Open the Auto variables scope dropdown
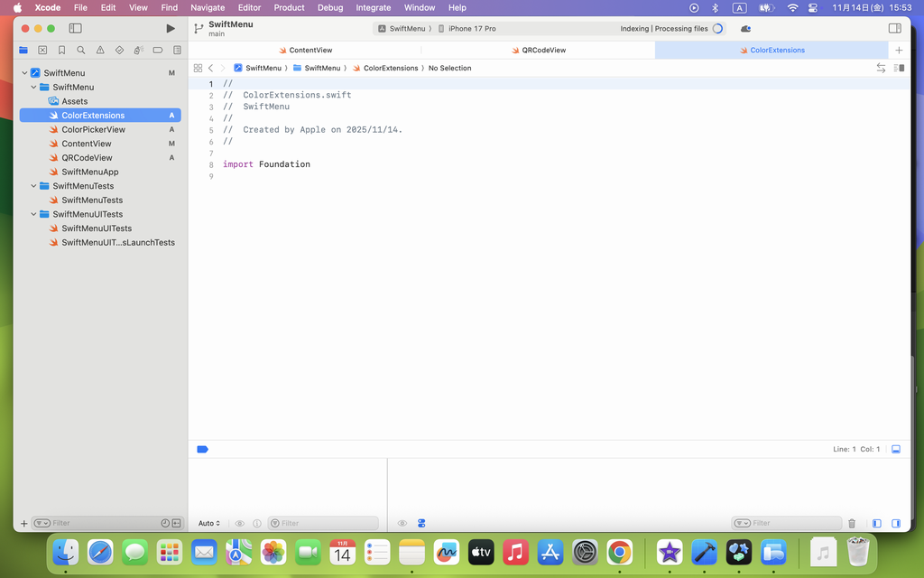The width and height of the screenshot is (924, 578). tap(209, 523)
